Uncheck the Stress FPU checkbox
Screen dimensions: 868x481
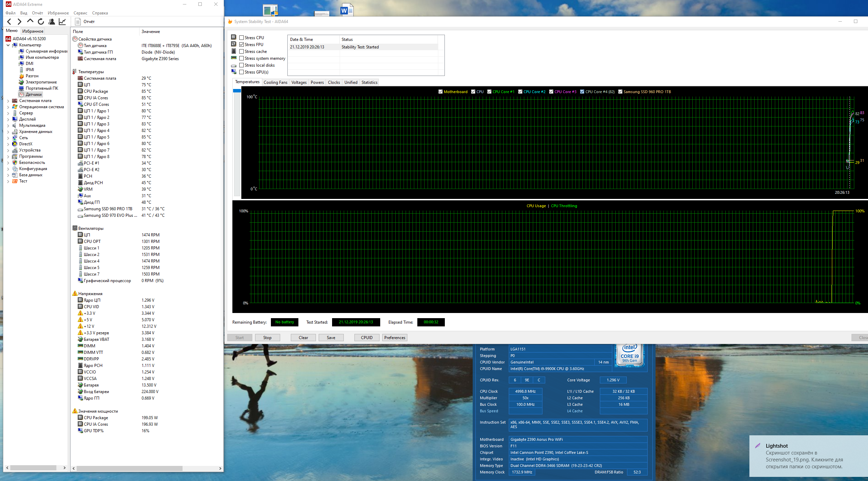(242, 45)
